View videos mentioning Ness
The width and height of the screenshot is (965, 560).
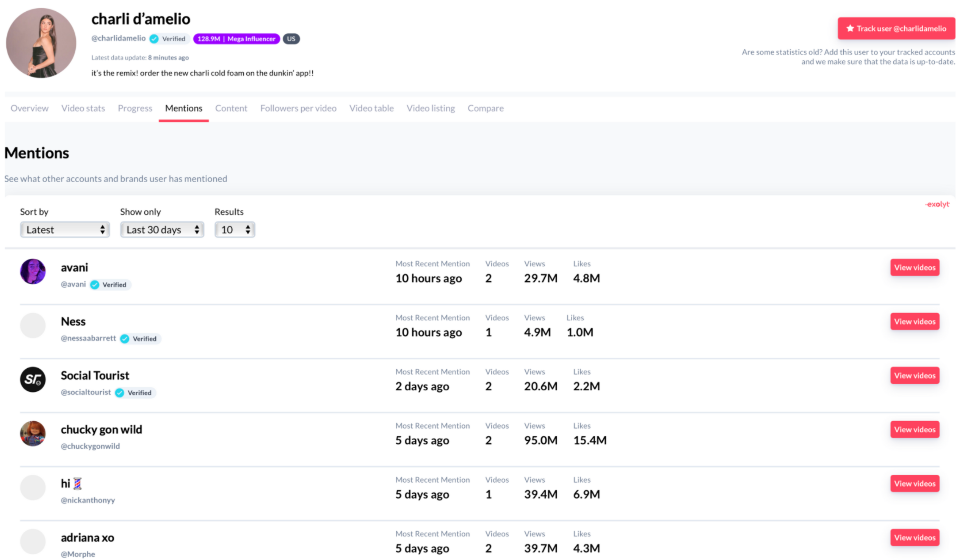pos(915,321)
